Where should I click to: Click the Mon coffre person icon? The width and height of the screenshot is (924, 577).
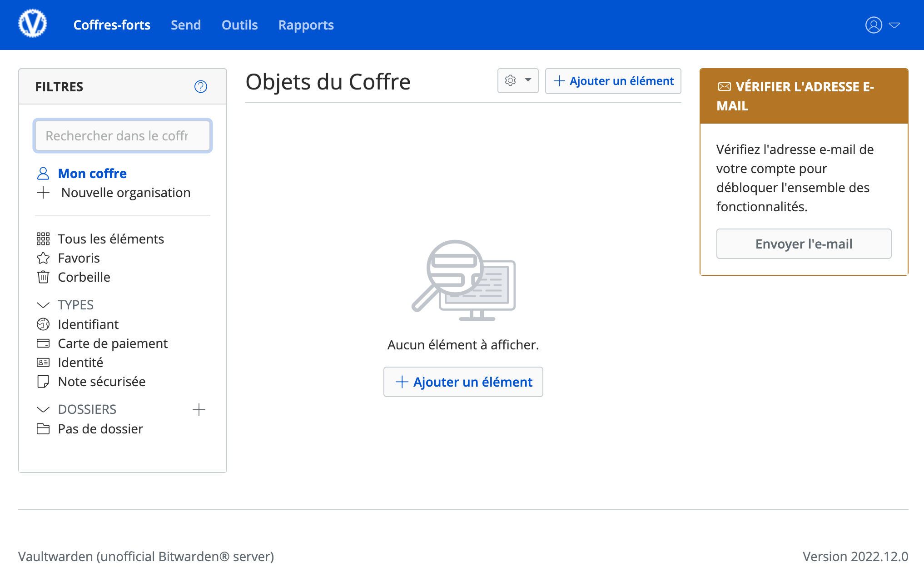43,174
